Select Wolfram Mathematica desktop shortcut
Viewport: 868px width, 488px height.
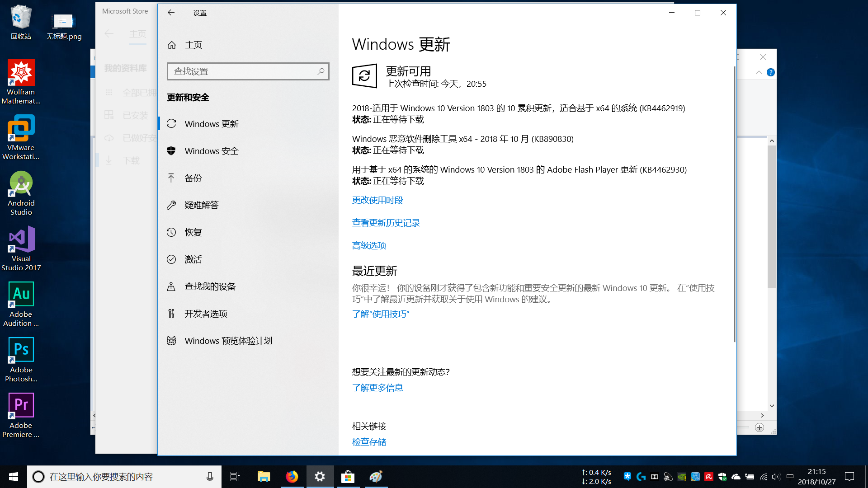(x=21, y=82)
